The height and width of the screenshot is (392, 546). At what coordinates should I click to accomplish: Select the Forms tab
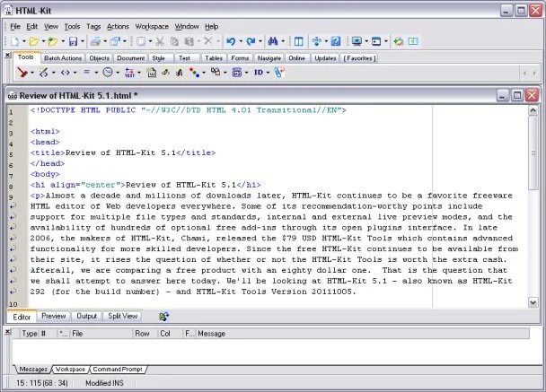point(240,58)
